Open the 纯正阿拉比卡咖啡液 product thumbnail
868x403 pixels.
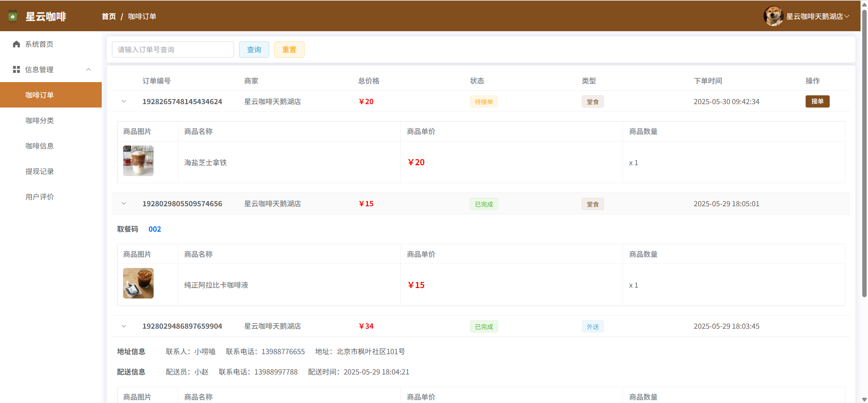[x=138, y=283]
